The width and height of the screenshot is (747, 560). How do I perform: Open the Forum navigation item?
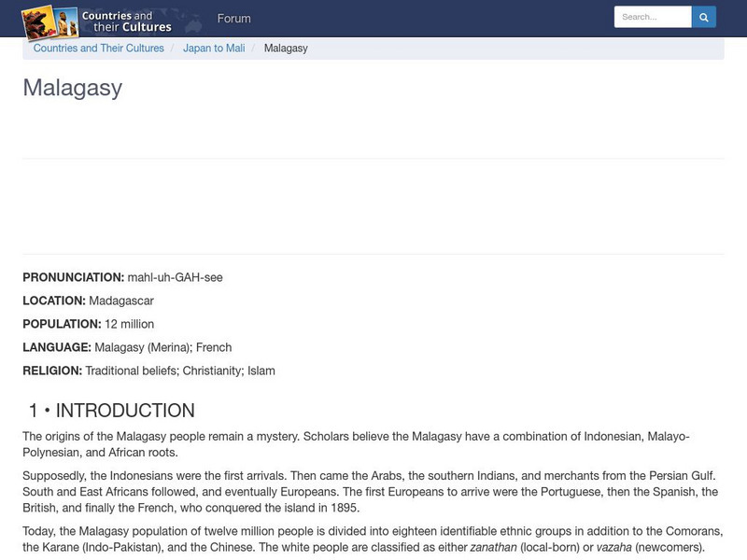pos(234,18)
